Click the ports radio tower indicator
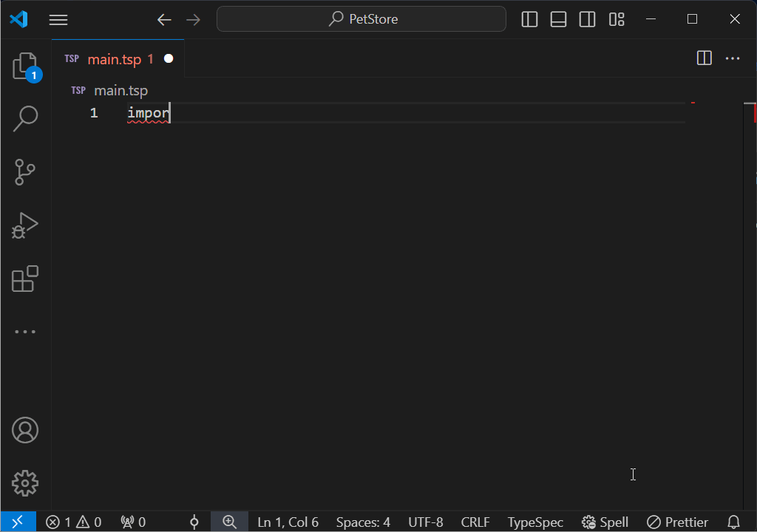The height and width of the screenshot is (532, 757). tap(133, 522)
